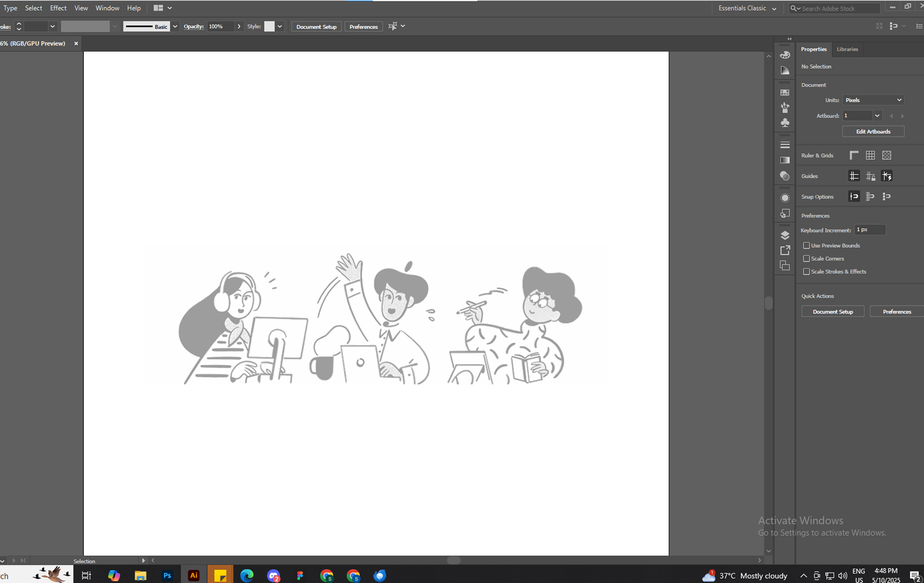Open the View menu
This screenshot has height=583, width=924.
(x=81, y=8)
